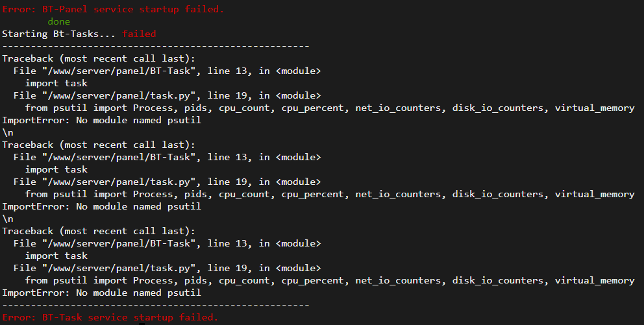This screenshot has width=644, height=325.
Task: Select the green "done" status text
Action: pos(58,21)
